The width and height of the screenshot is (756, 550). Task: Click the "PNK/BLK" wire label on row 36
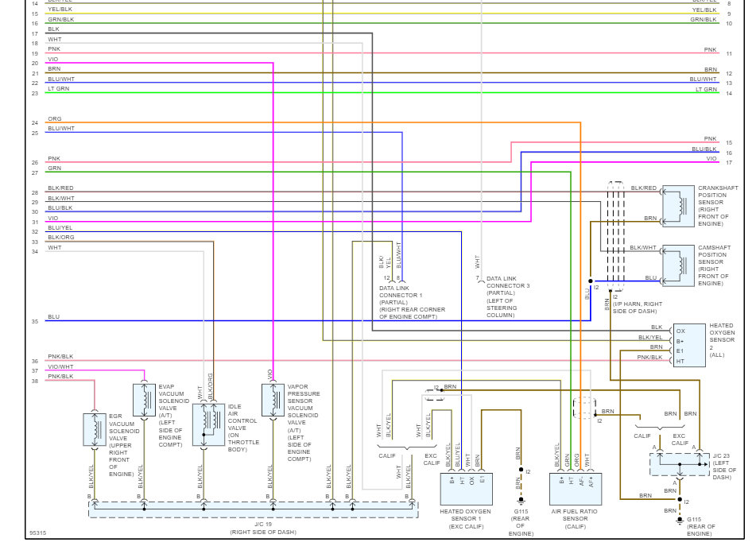click(60, 356)
